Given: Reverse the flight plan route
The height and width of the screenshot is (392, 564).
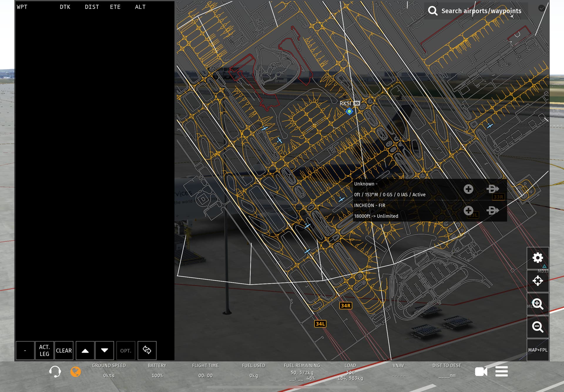Looking at the screenshot, I should [x=147, y=350].
